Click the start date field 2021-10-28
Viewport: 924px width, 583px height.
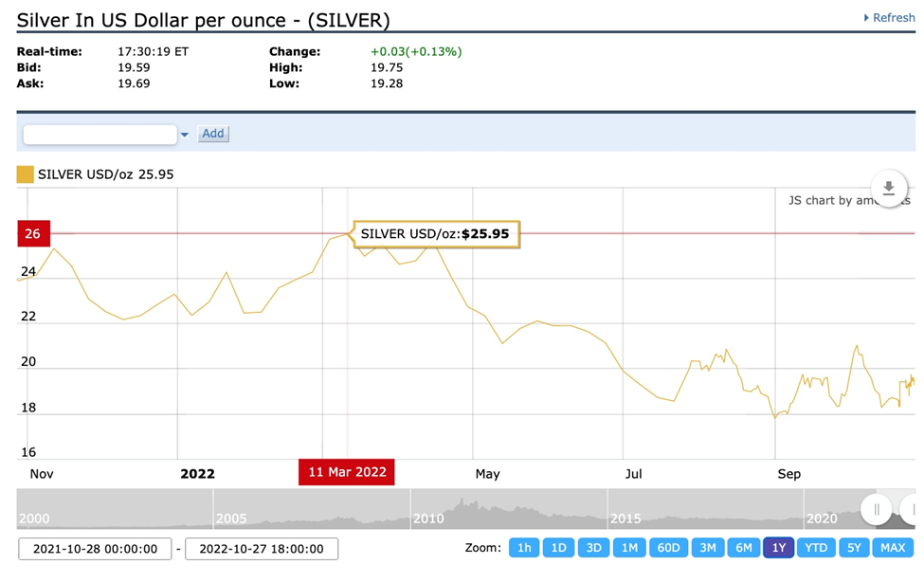(x=95, y=549)
